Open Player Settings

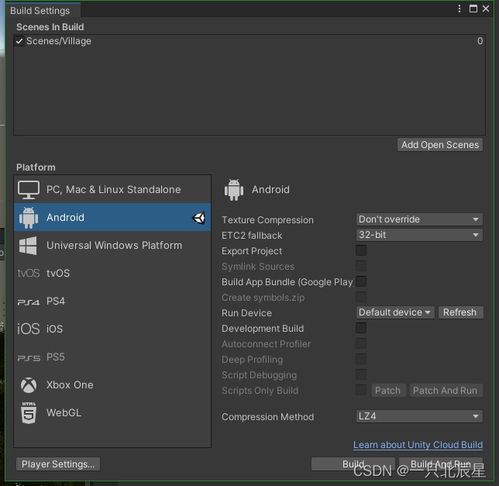pyautogui.click(x=58, y=464)
